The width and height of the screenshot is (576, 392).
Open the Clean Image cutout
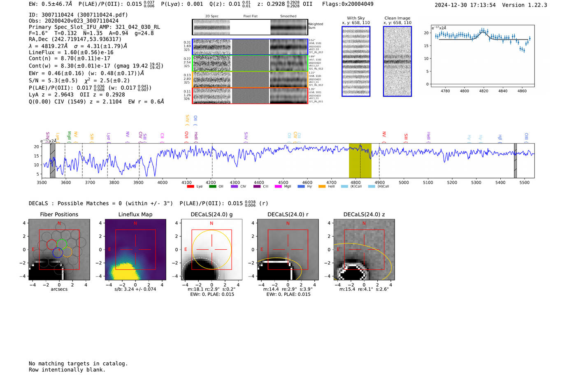397,62
